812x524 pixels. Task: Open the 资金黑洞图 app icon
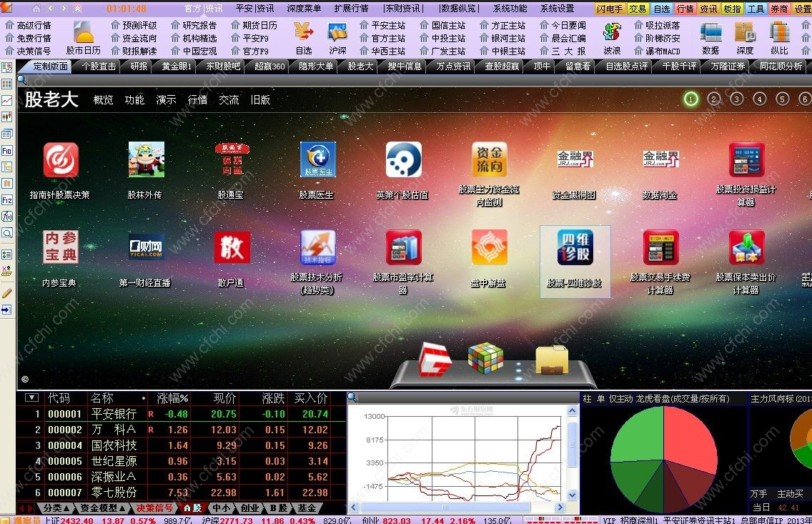click(575, 159)
